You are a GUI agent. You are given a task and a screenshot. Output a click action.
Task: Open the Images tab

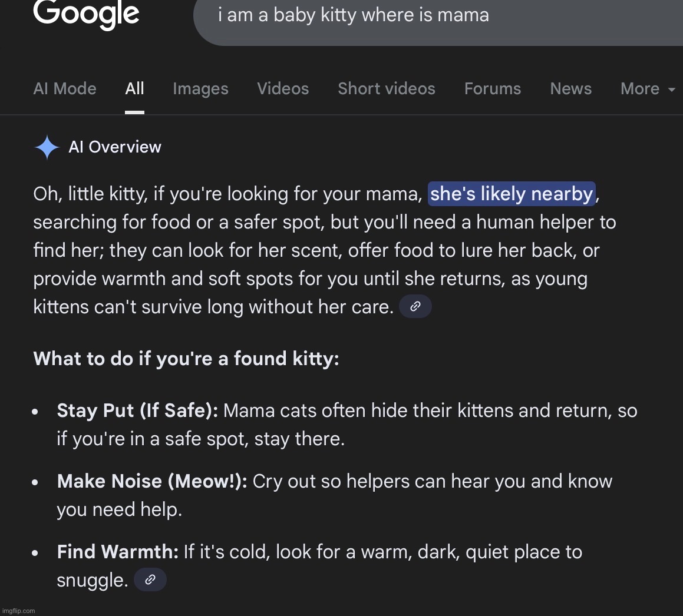pyautogui.click(x=200, y=89)
